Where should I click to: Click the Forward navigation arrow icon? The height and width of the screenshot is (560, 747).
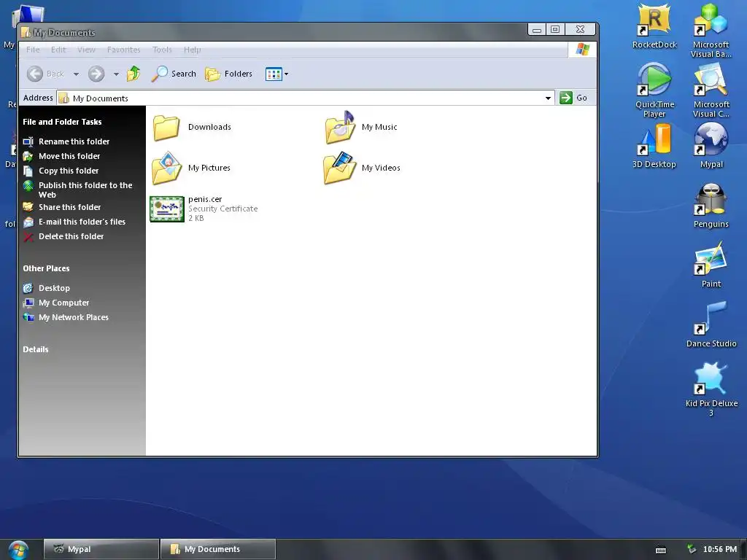(x=96, y=74)
